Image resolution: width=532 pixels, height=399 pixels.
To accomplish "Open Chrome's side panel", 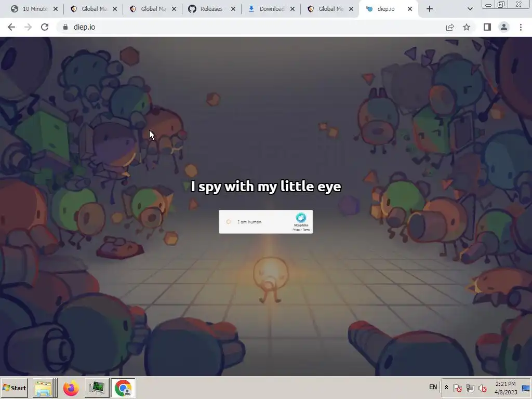I will (x=487, y=27).
